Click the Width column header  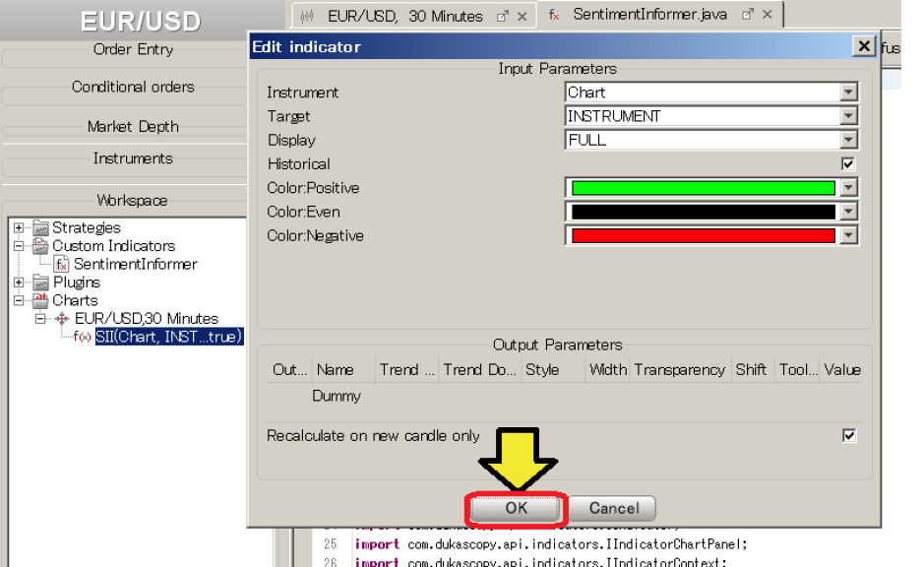coord(607,369)
